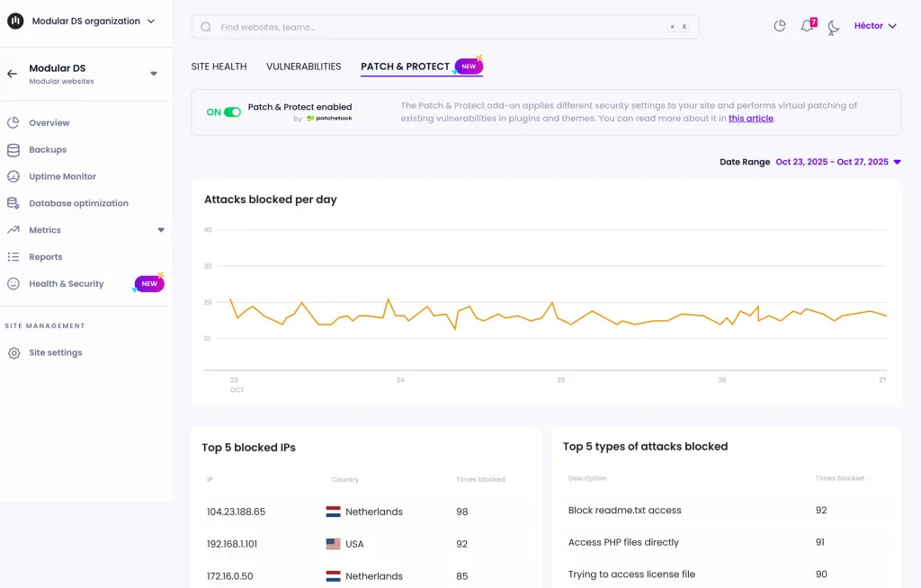Click the Uptime Monitor gauge icon
The width and height of the screenshot is (921, 588).
[x=13, y=177]
